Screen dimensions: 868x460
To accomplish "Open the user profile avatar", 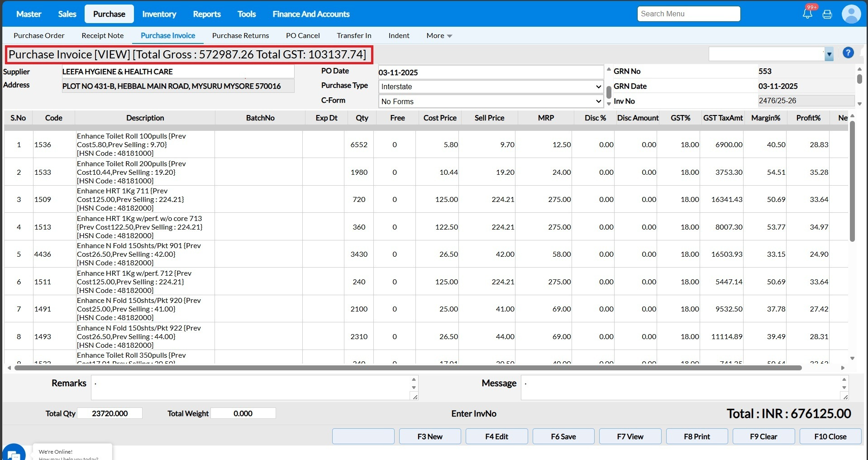I will click(x=851, y=14).
